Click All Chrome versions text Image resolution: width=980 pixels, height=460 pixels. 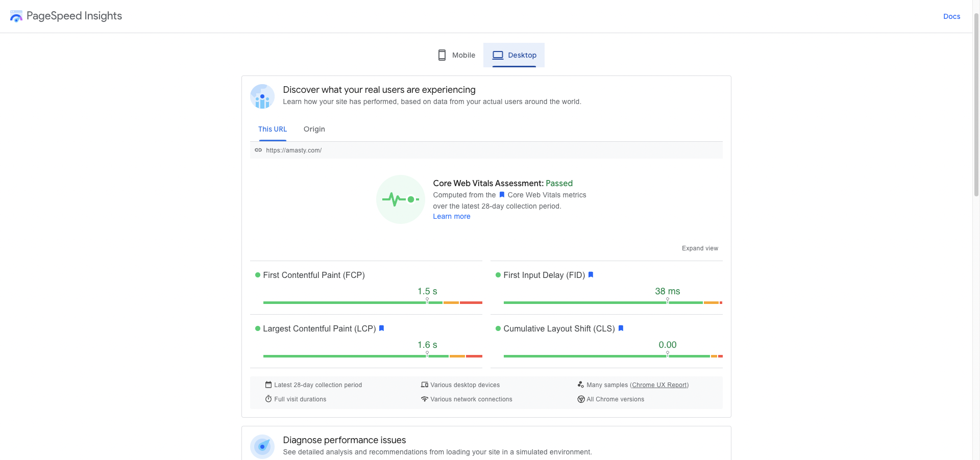(x=615, y=399)
